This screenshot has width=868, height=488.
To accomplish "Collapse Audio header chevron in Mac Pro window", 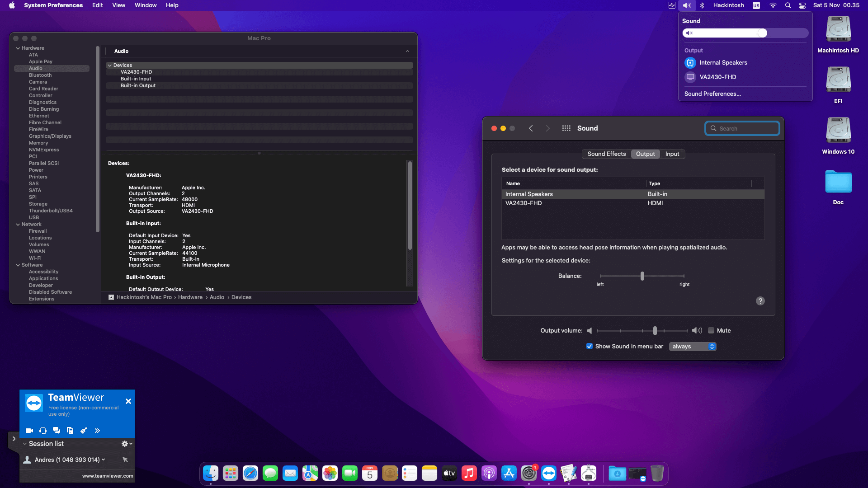I will click(407, 51).
